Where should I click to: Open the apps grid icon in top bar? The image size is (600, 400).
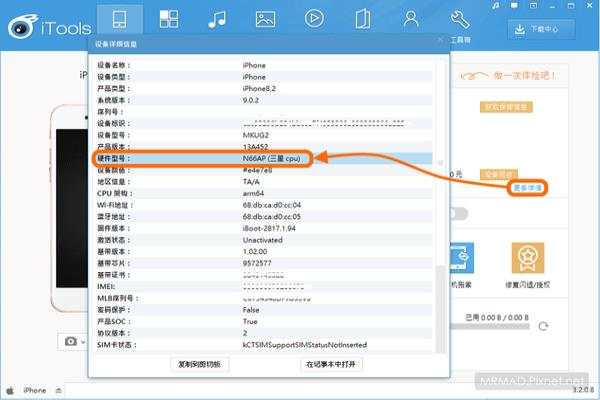(169, 19)
